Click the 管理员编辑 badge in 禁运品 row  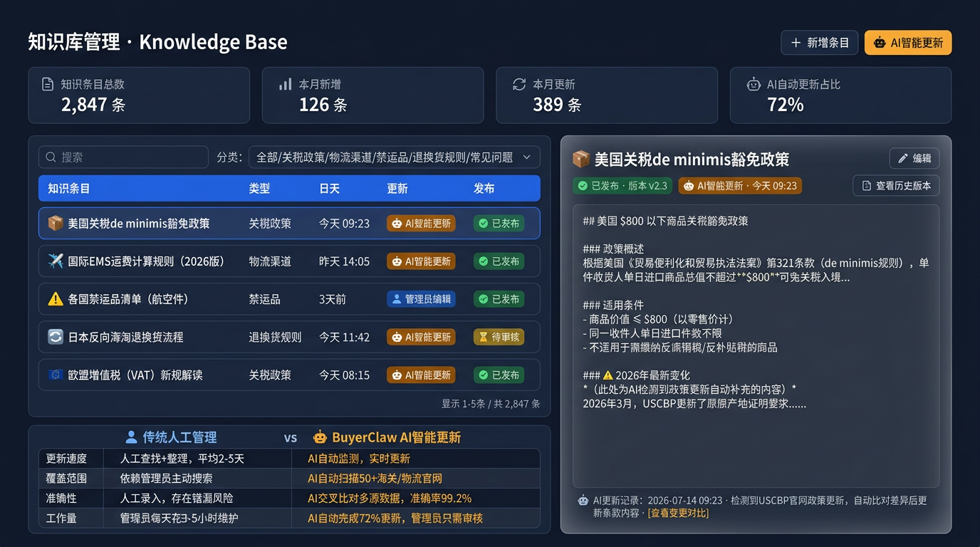(x=421, y=299)
